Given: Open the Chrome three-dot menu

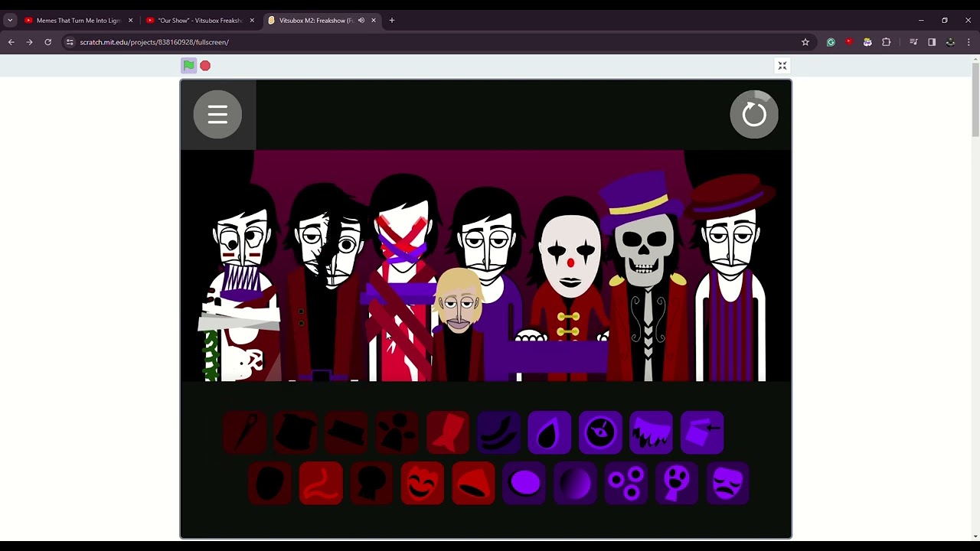Looking at the screenshot, I should point(969,42).
